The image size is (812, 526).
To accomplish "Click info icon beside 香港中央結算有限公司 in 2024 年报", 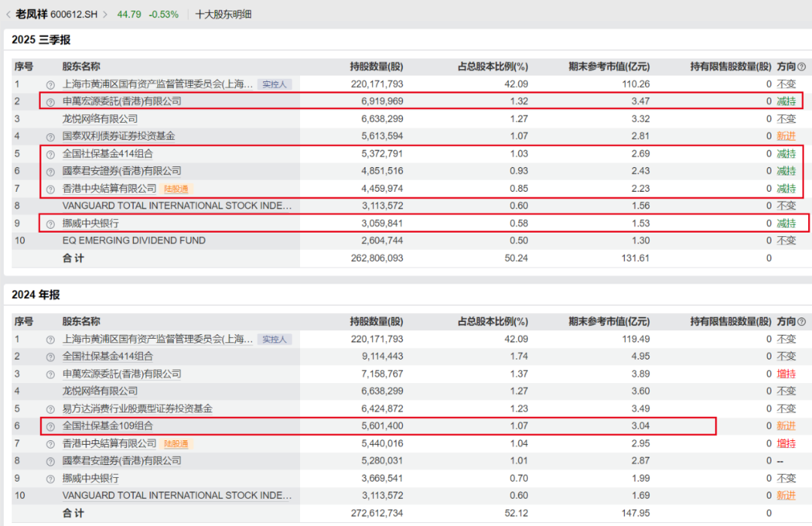I will pyautogui.click(x=51, y=443).
